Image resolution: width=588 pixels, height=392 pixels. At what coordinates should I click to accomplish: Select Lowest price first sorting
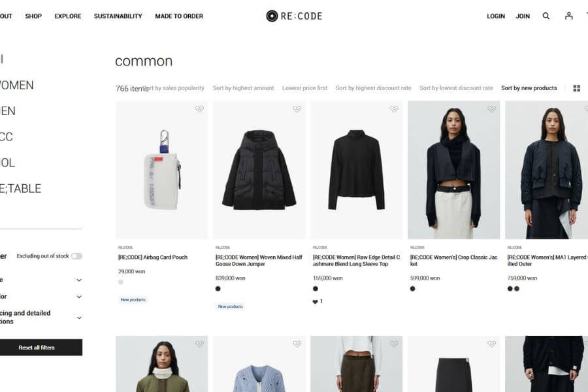click(x=305, y=88)
